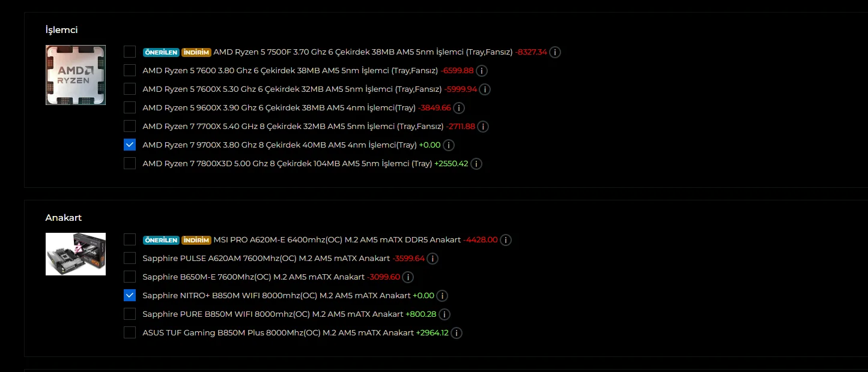
Task: Choose the Ryzen 5 9600X checkbox
Action: pyautogui.click(x=130, y=107)
